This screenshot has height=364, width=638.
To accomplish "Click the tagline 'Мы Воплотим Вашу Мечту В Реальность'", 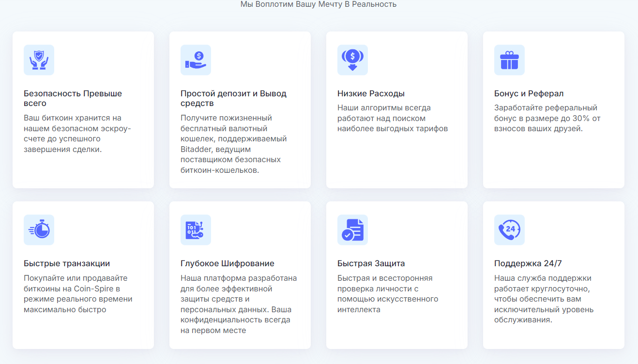I will pyautogui.click(x=319, y=4).
